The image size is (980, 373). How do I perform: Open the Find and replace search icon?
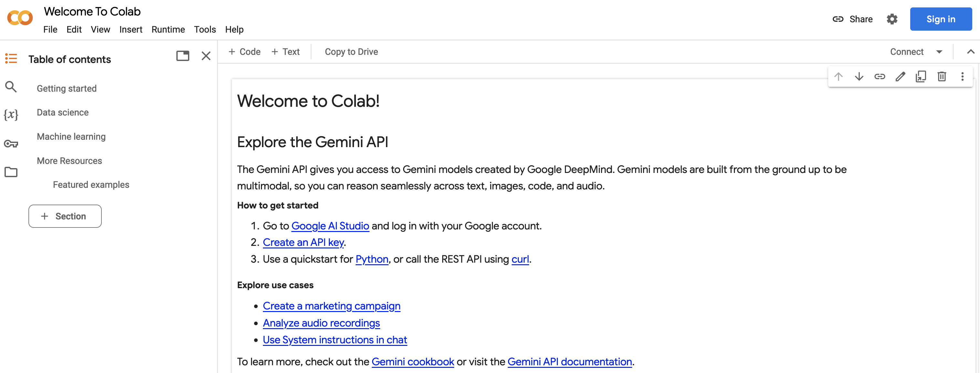11,87
